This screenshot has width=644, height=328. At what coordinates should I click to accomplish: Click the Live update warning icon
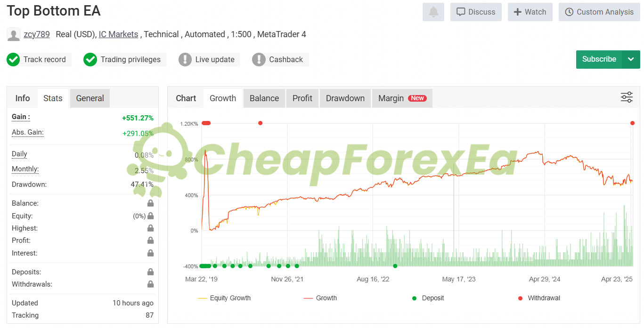(x=185, y=59)
